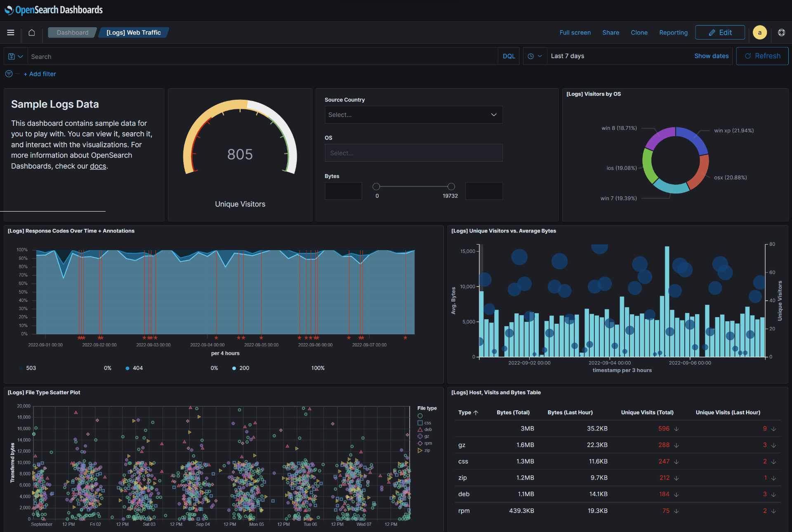The image size is (792, 532).
Task: Open the Source Country select dropdown
Action: click(x=413, y=115)
